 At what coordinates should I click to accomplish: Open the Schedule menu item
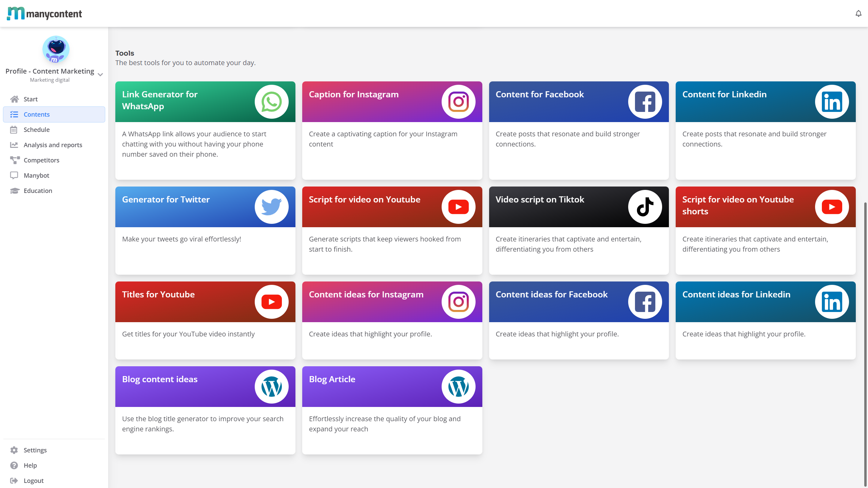(x=37, y=130)
